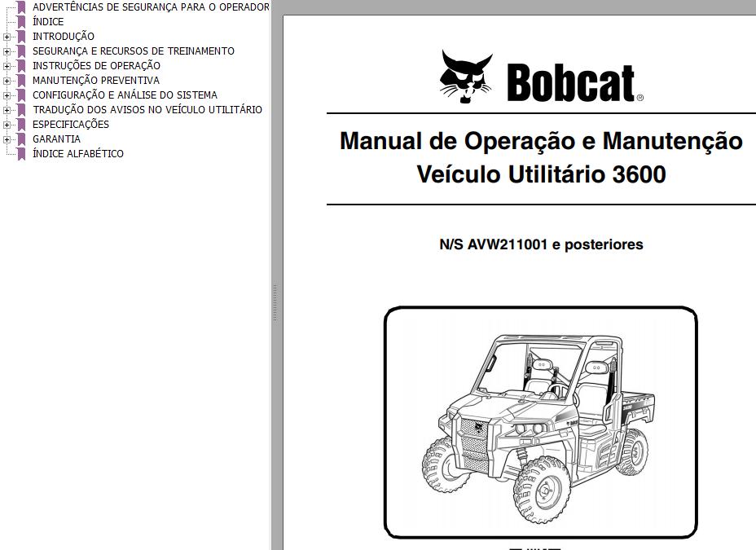This screenshot has height=550, width=756.
Task: Jump to SEGURANÇA E RECURSOS DE TREINAMENTO
Action: click(x=134, y=51)
